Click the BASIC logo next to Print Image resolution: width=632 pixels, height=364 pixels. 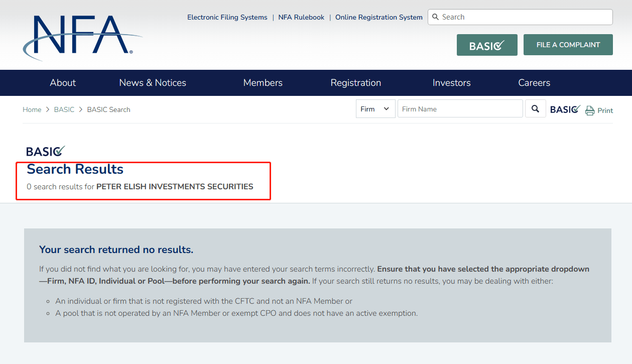[x=565, y=109]
